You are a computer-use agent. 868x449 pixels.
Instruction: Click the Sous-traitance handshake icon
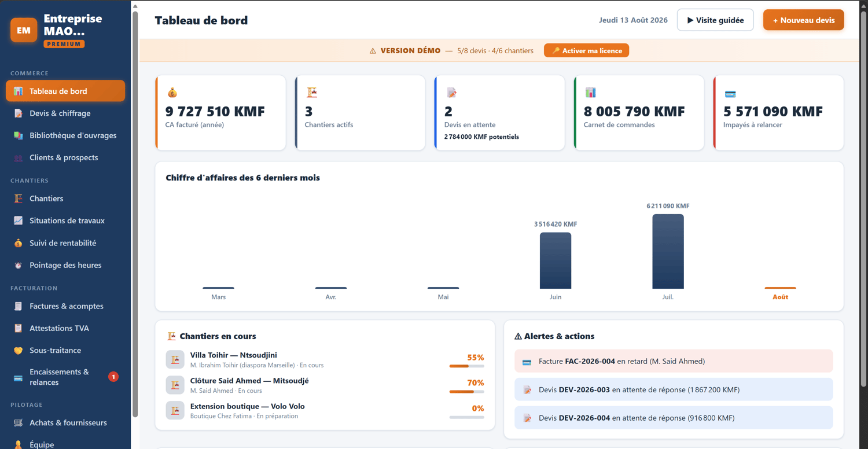pyautogui.click(x=19, y=350)
